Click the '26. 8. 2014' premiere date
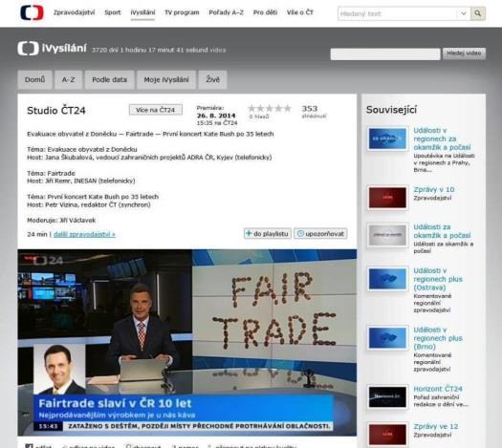 click(x=216, y=116)
